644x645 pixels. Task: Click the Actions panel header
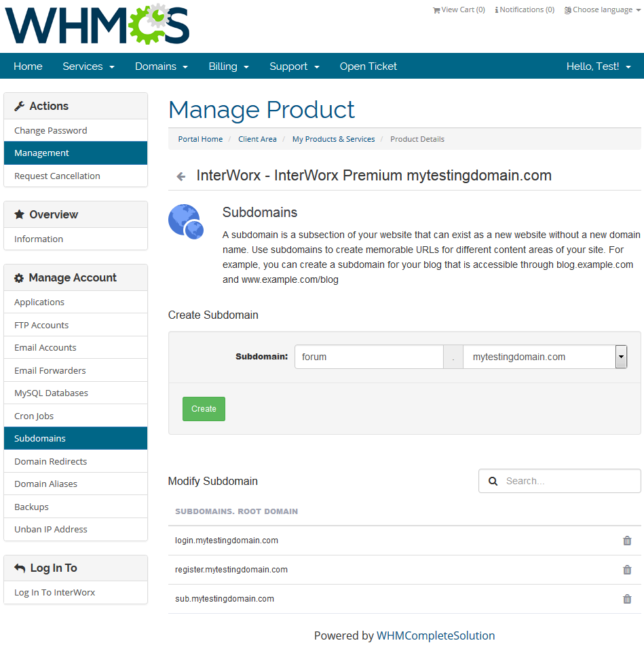click(x=76, y=106)
